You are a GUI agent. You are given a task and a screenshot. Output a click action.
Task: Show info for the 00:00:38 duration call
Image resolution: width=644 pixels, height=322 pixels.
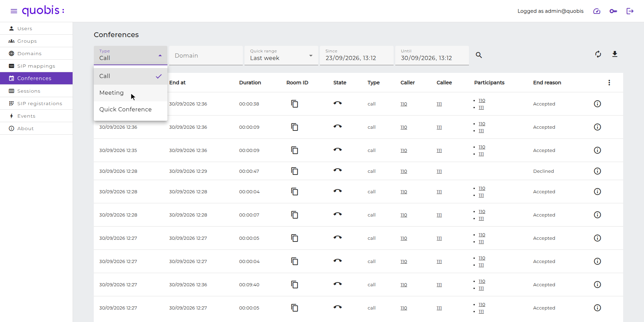point(597,104)
